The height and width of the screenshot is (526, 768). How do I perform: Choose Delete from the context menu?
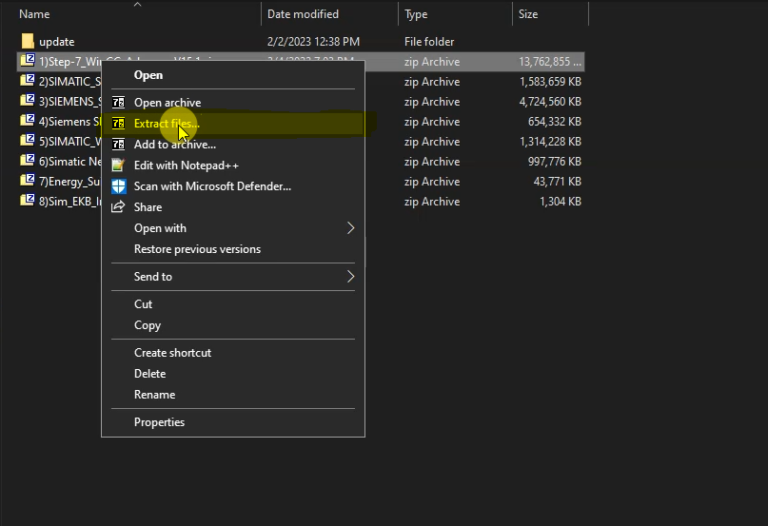coord(150,373)
